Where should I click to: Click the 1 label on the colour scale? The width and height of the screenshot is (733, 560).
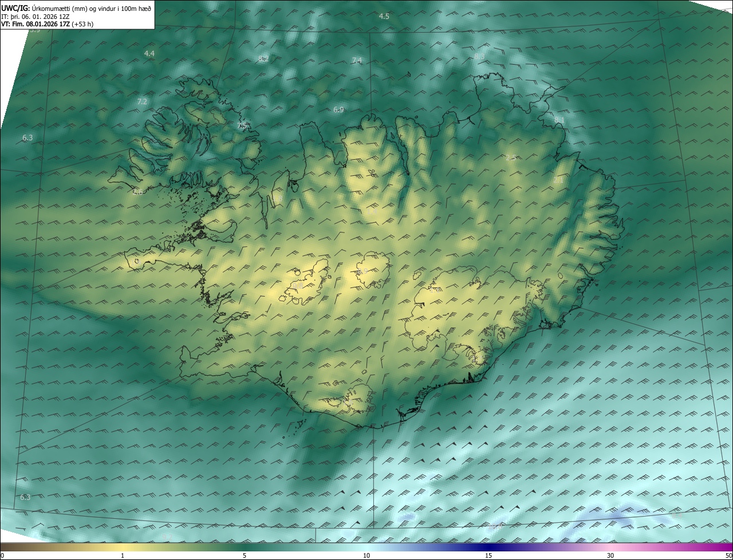click(x=123, y=555)
